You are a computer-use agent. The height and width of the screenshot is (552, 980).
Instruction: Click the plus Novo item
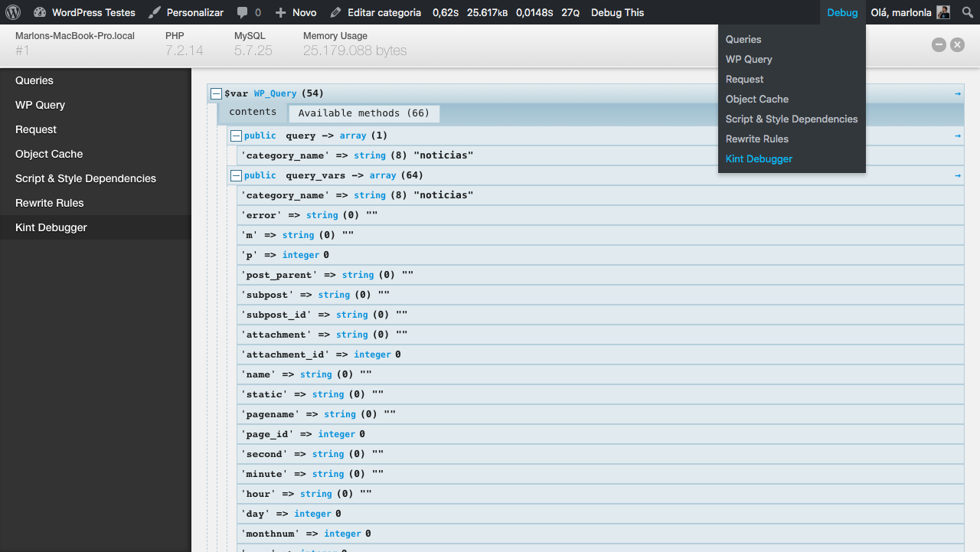pyautogui.click(x=296, y=12)
